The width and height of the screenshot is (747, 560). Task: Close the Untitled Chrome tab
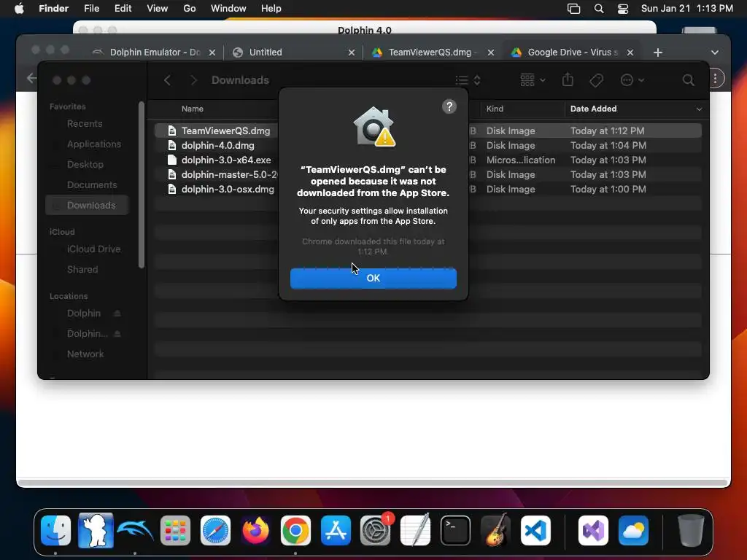click(352, 52)
